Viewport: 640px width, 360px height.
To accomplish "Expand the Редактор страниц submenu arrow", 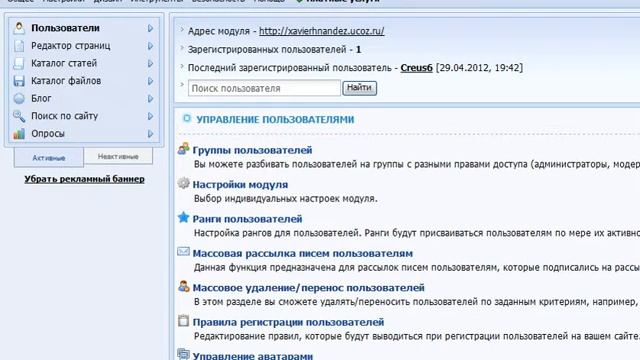I will pyautogui.click(x=151, y=46).
